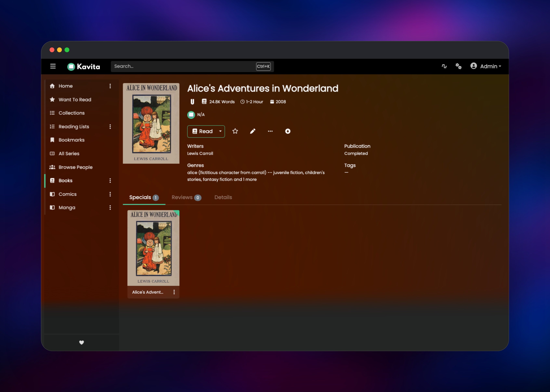The width and height of the screenshot is (550, 392).
Task: Start reading with the Read button
Action: pos(203,131)
